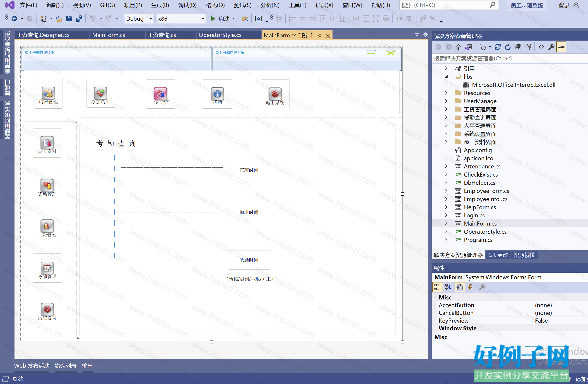The width and height of the screenshot is (588, 384).
Task: Click the Home icon in Solution Explorer
Action: 458,47
